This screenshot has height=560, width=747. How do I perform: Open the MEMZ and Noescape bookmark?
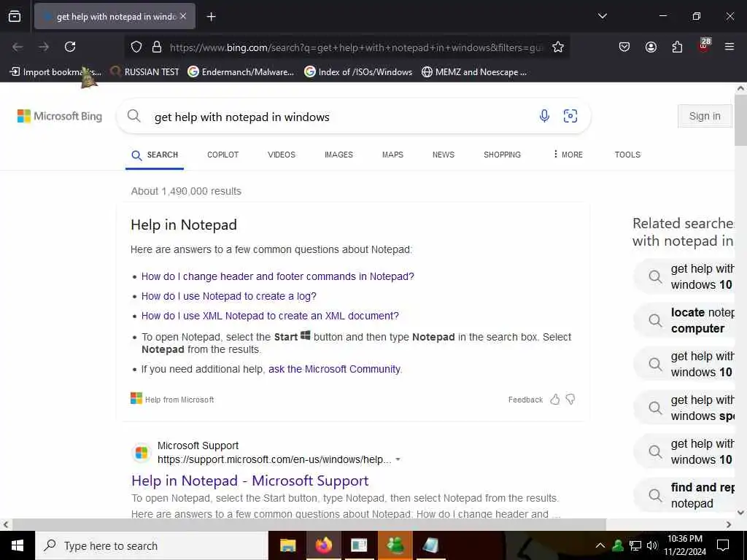[474, 72]
